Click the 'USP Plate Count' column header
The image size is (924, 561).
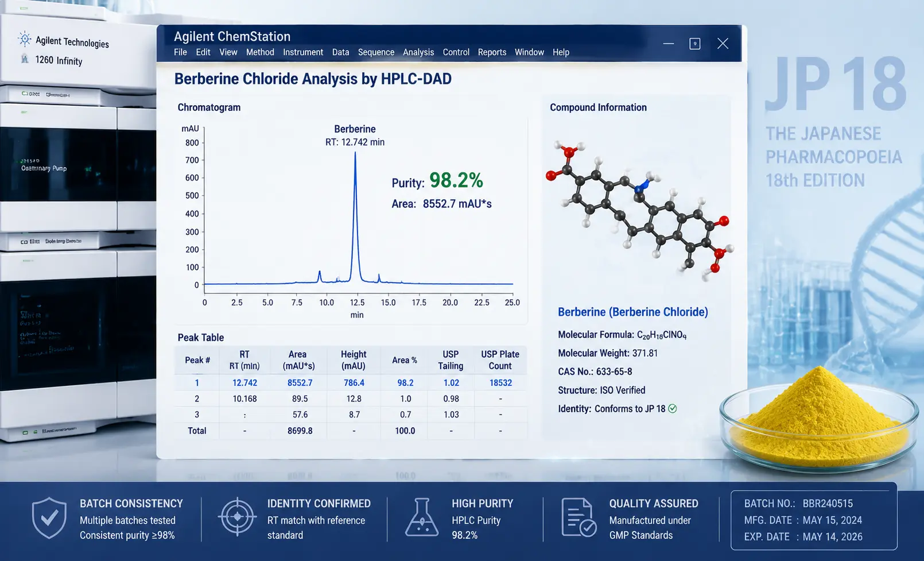tap(500, 360)
